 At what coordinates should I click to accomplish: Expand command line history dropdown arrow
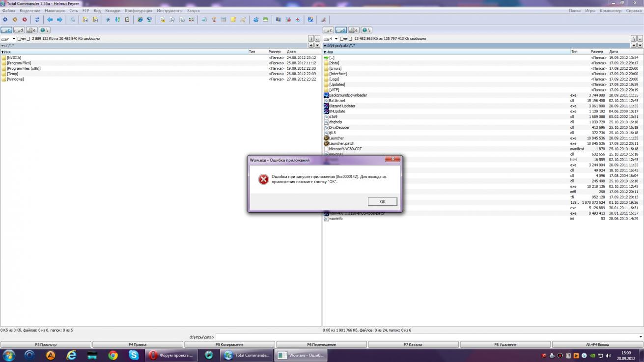(641, 337)
